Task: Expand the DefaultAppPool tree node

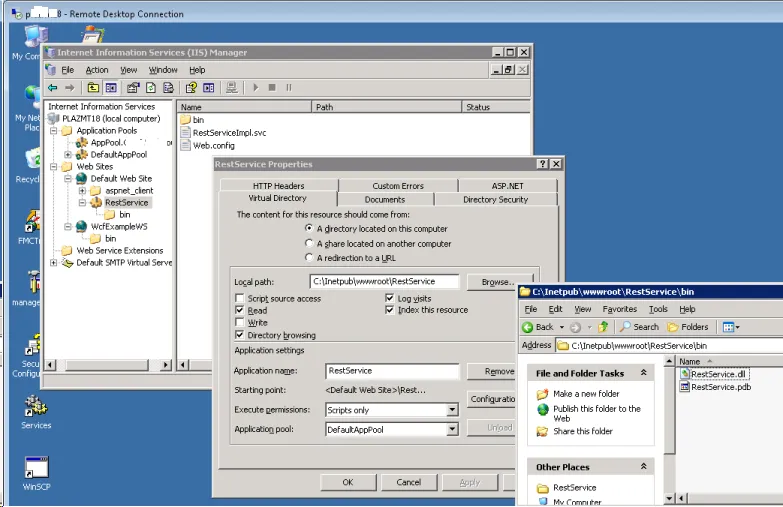Action: pos(67,155)
